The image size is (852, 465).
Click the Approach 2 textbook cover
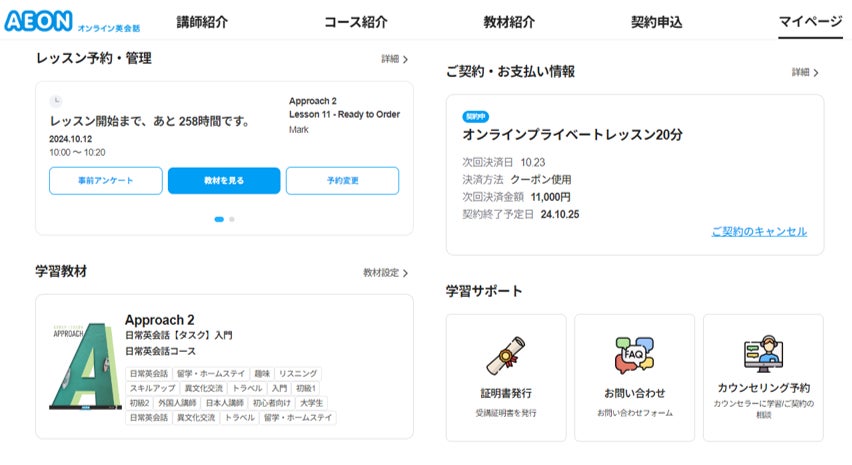84,366
